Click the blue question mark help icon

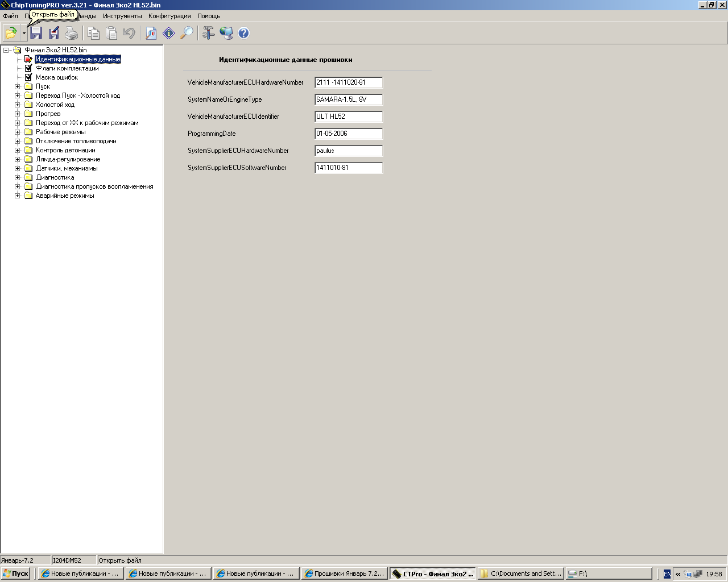243,33
